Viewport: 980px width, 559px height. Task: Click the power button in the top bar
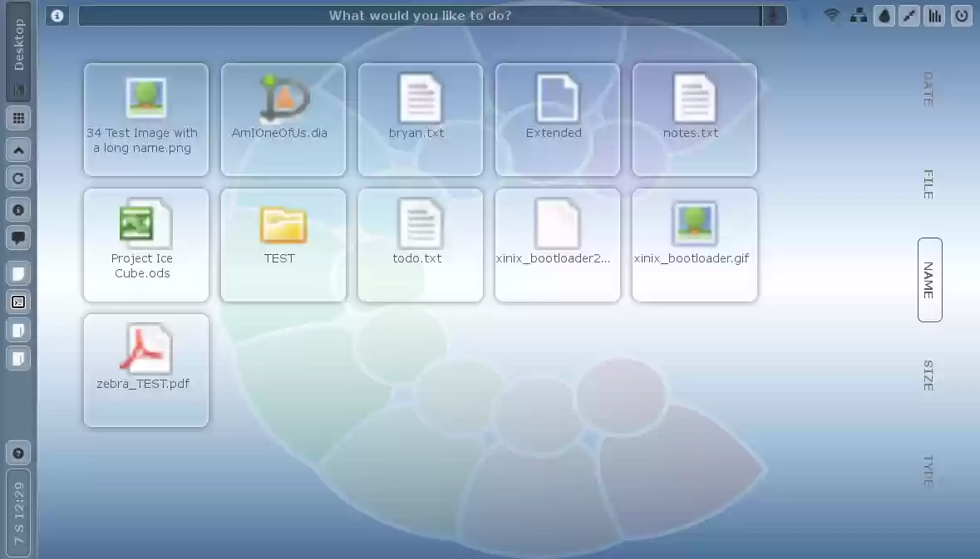pyautogui.click(x=962, y=15)
